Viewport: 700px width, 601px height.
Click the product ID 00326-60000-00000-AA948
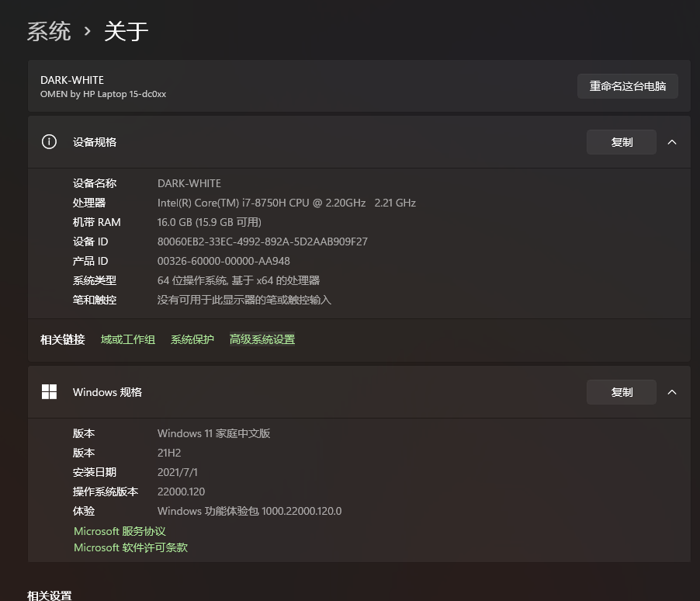(x=224, y=261)
